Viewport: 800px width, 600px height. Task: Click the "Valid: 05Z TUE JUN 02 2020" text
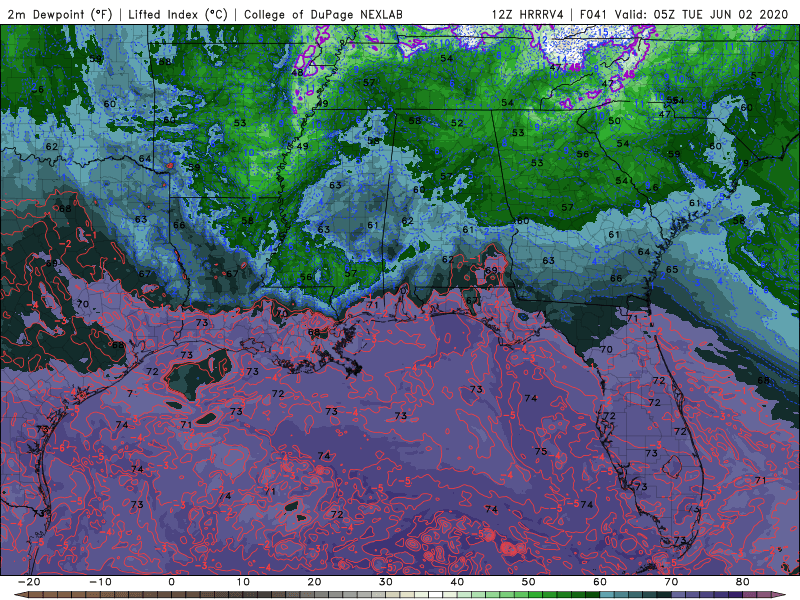(x=702, y=14)
